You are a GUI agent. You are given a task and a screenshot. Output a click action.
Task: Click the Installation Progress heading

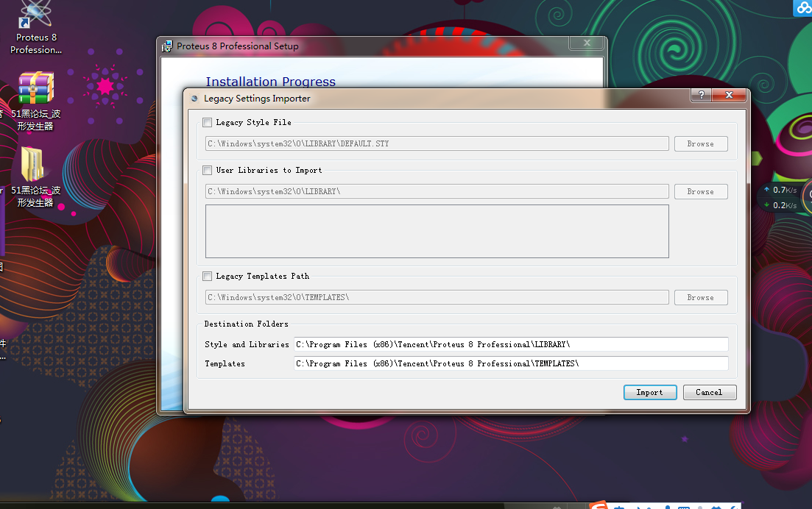pos(270,81)
